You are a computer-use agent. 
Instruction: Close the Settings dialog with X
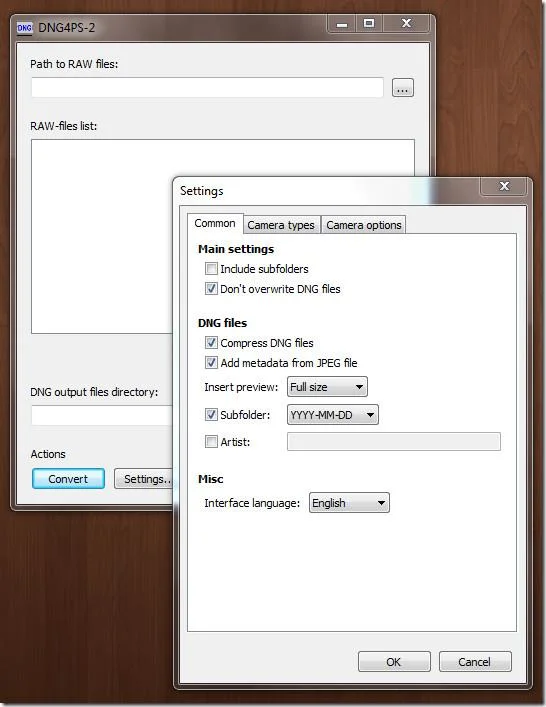tap(504, 186)
